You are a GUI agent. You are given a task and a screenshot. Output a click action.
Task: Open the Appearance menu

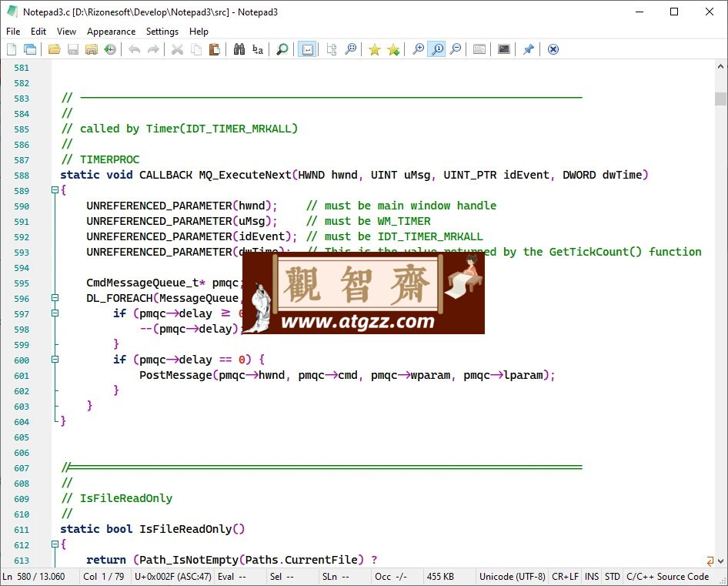point(111,31)
